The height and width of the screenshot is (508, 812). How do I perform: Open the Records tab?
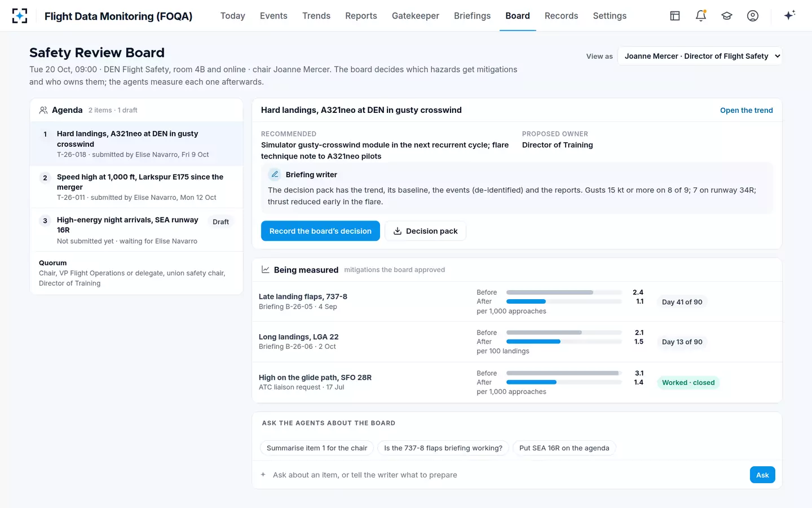click(561, 16)
